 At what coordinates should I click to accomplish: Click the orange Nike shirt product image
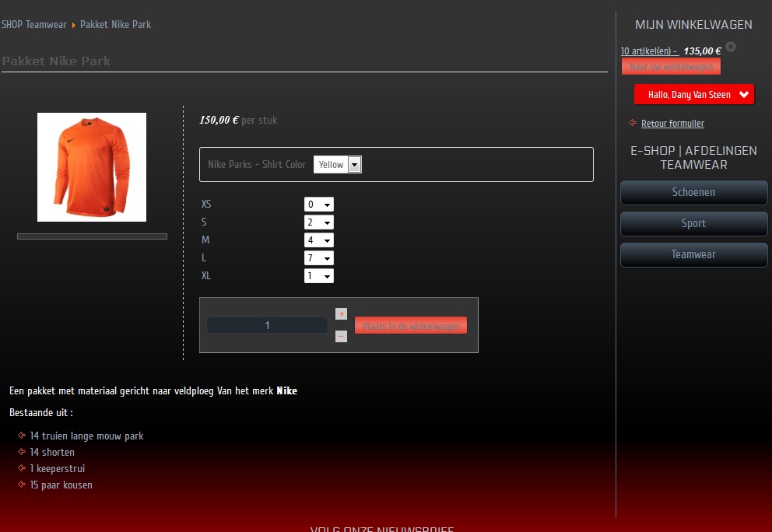(x=92, y=167)
